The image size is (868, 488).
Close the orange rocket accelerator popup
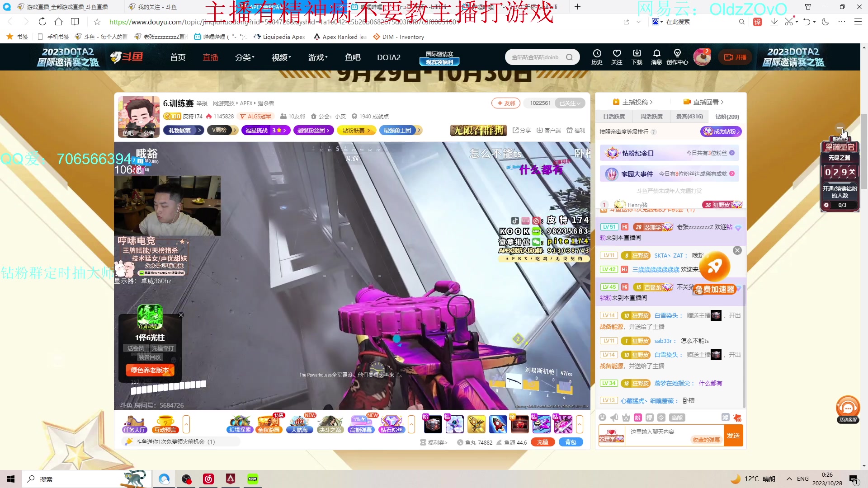[x=737, y=250]
